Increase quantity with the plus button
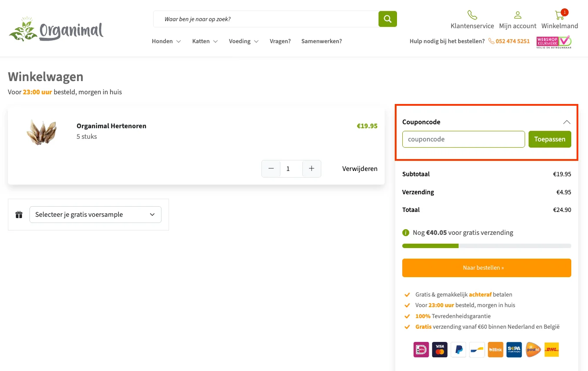This screenshot has width=588, height=371. point(312,169)
